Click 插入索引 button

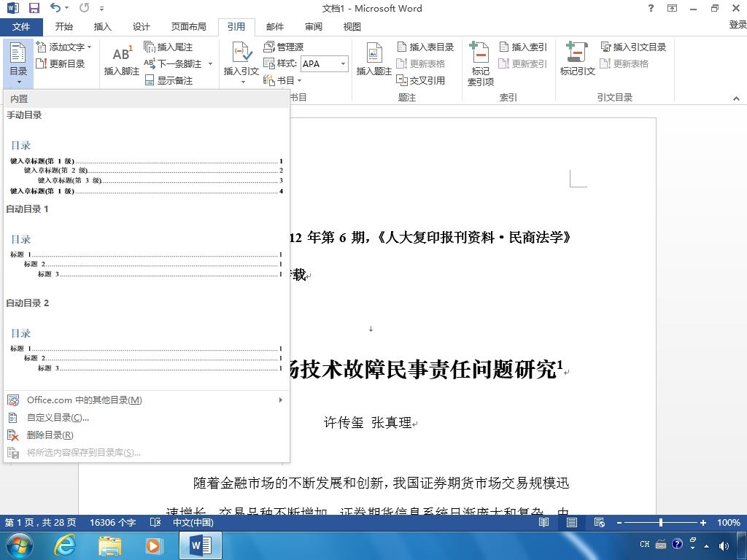click(x=522, y=47)
